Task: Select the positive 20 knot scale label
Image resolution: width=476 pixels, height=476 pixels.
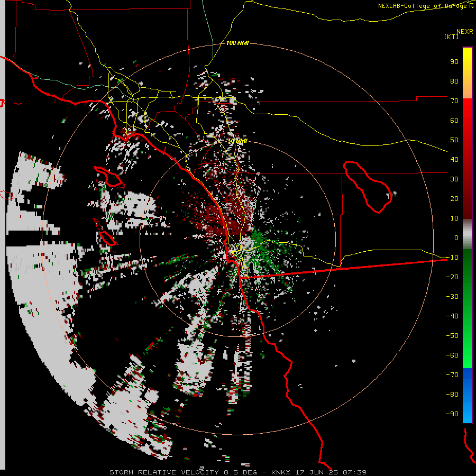Action: coord(454,199)
